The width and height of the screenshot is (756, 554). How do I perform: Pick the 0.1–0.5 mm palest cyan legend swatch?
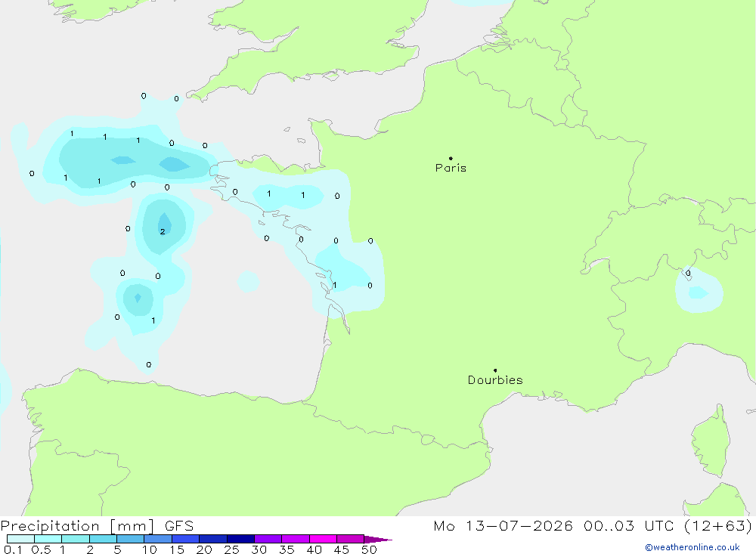[x=20, y=539]
